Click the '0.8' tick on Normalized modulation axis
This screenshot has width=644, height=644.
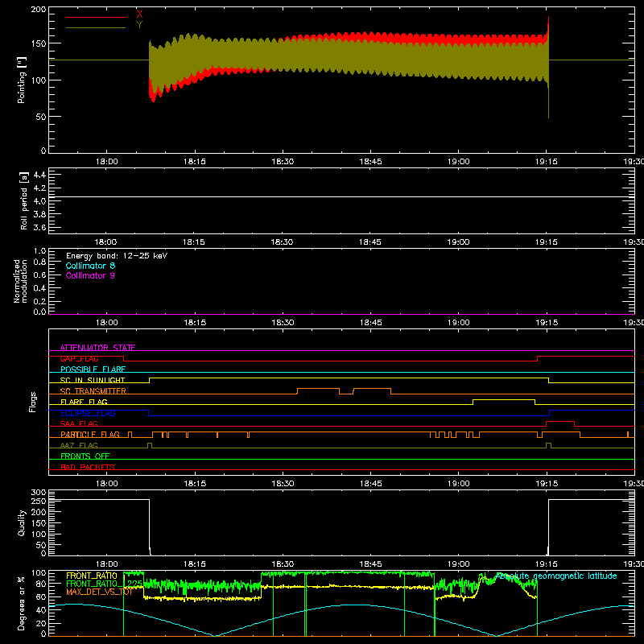point(39,262)
